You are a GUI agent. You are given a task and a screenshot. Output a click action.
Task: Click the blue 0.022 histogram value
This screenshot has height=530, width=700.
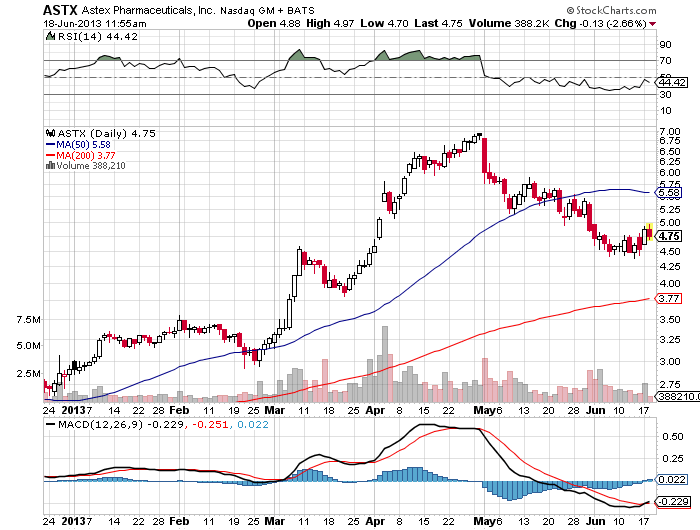tap(253, 425)
